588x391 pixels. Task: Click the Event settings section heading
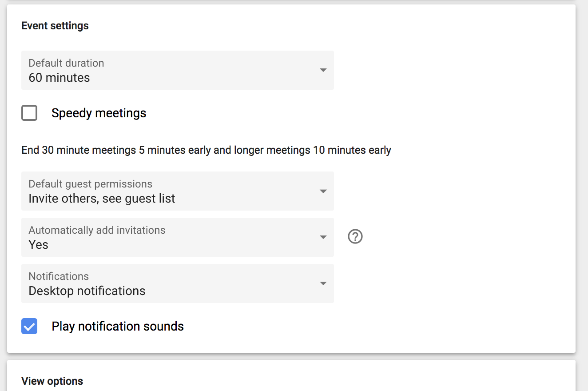pos(55,25)
